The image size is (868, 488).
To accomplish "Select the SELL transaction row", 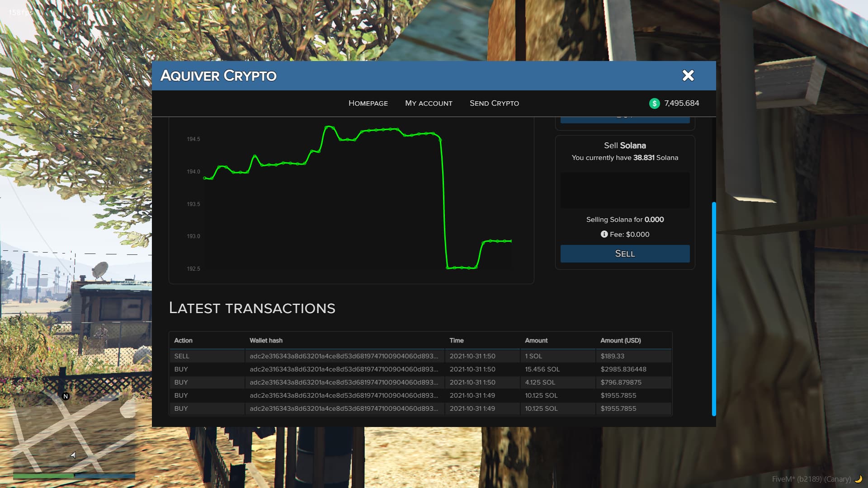I will tap(420, 356).
